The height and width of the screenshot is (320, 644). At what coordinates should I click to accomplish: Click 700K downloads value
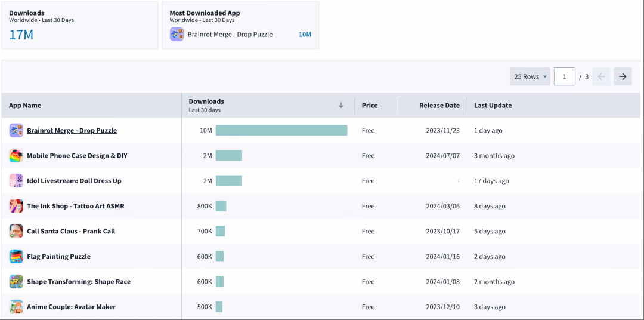[x=205, y=231]
